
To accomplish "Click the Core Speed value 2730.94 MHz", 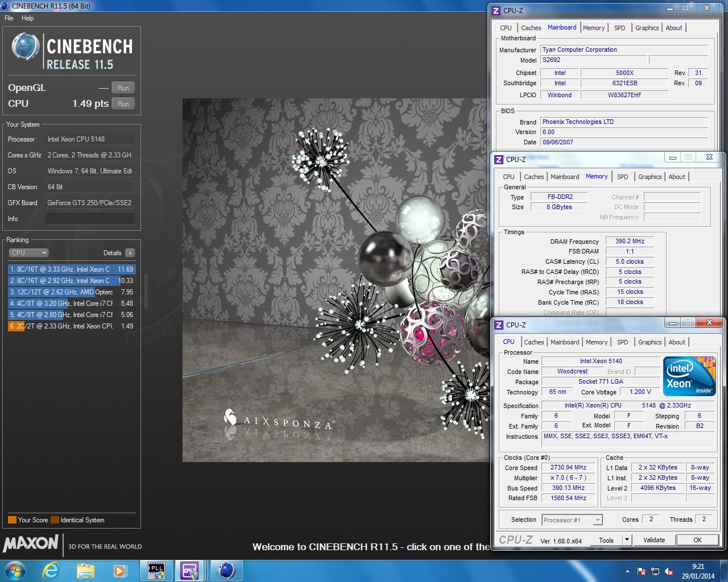I will pos(568,468).
